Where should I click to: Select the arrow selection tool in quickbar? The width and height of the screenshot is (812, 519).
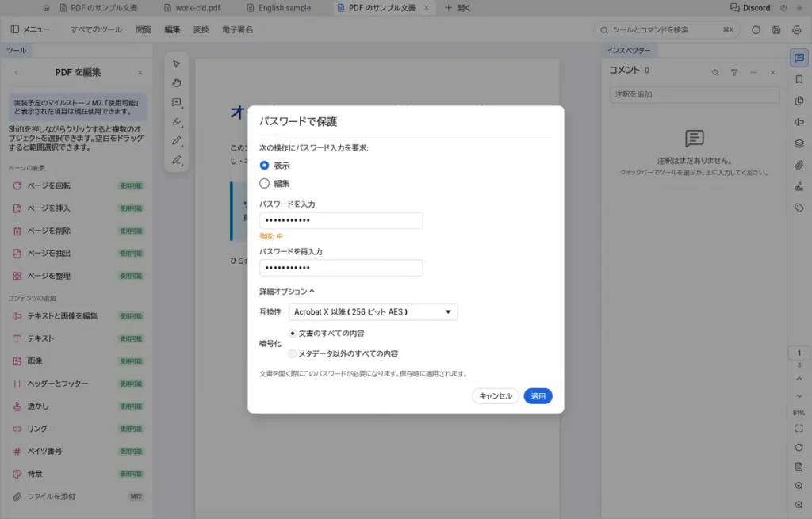[x=177, y=64]
